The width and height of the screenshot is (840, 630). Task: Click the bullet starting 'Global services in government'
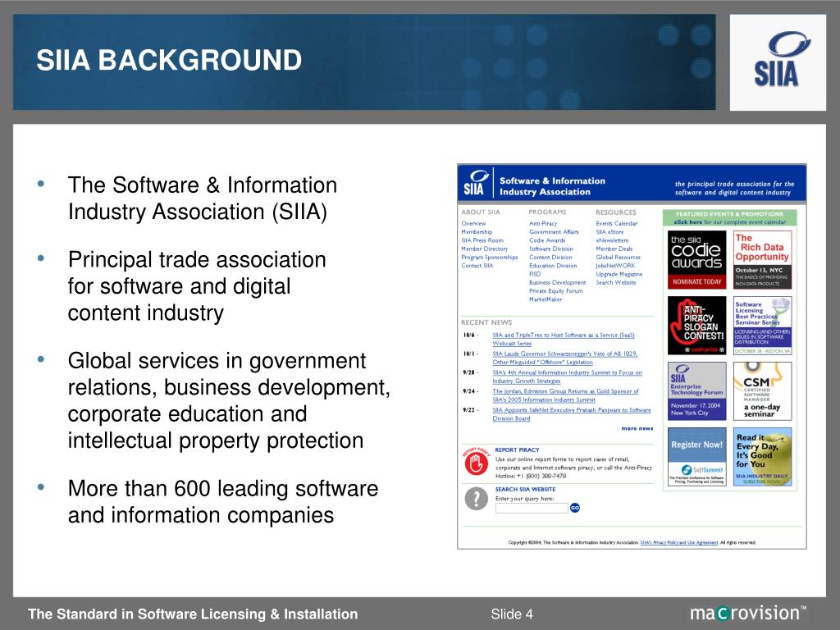pos(229,400)
